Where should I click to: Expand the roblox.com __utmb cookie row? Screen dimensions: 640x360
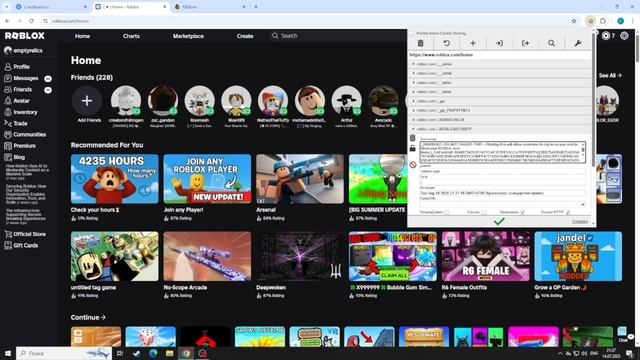click(500, 73)
